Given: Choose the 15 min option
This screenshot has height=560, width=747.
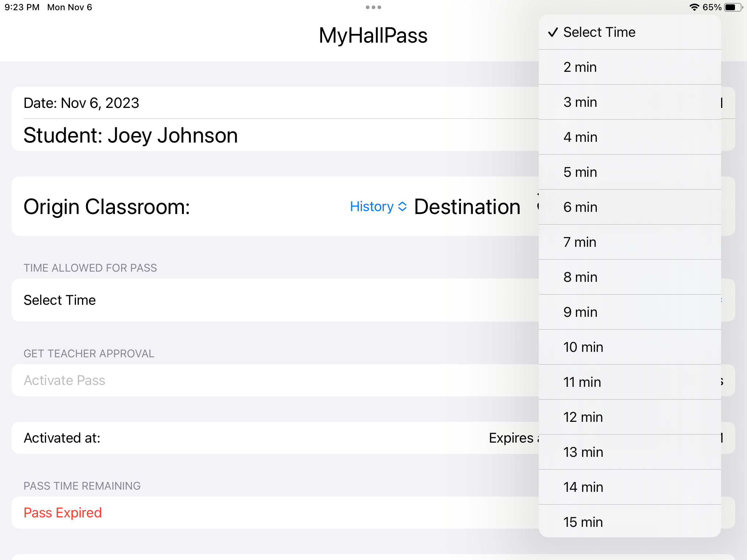Looking at the screenshot, I should (630, 521).
